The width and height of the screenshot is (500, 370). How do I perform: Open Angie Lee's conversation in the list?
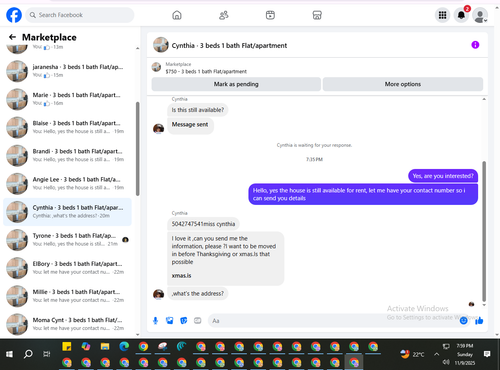67,183
